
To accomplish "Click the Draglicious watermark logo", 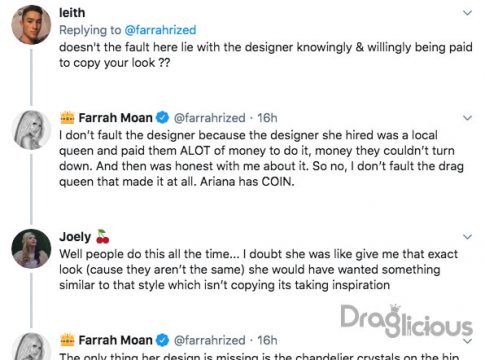I will coord(406,320).
